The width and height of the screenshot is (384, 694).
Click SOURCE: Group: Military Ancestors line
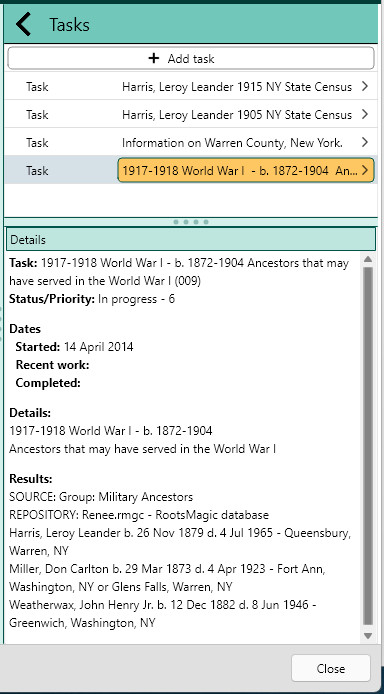pyautogui.click(x=101, y=497)
